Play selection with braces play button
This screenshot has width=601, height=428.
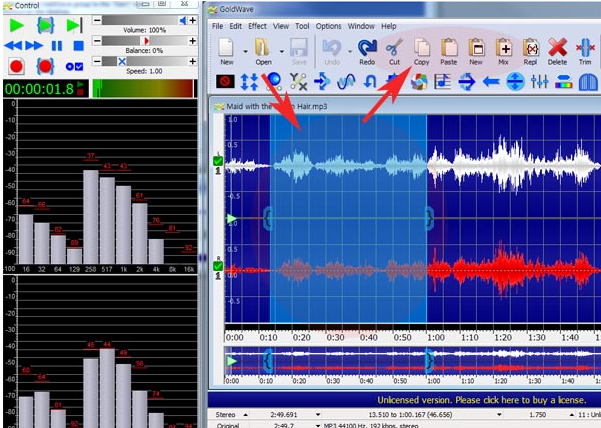45,25
